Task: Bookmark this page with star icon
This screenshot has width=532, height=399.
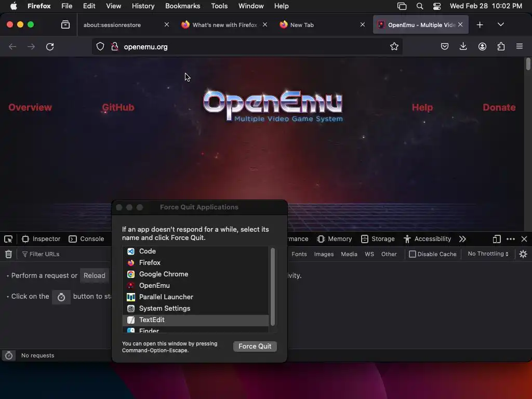Action: point(394,46)
